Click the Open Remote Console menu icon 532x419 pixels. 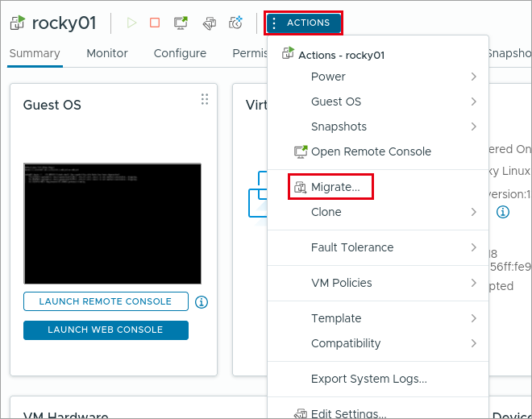tap(301, 151)
